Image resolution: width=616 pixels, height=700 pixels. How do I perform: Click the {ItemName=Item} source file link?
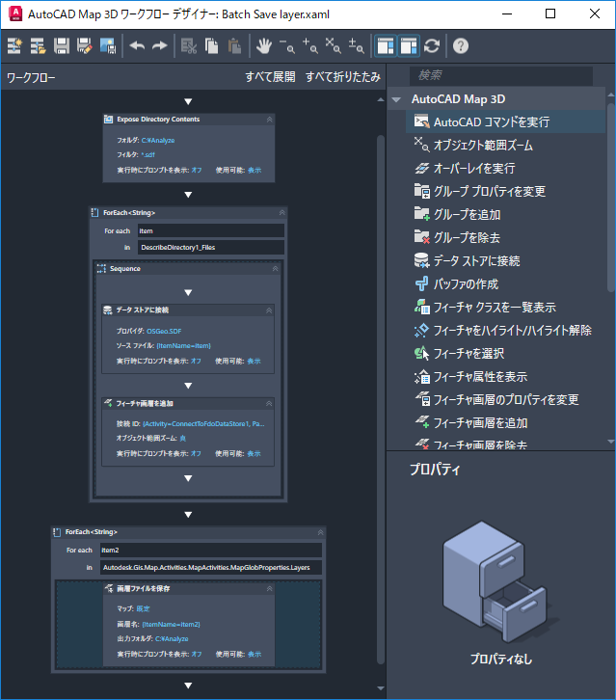pyautogui.click(x=183, y=345)
